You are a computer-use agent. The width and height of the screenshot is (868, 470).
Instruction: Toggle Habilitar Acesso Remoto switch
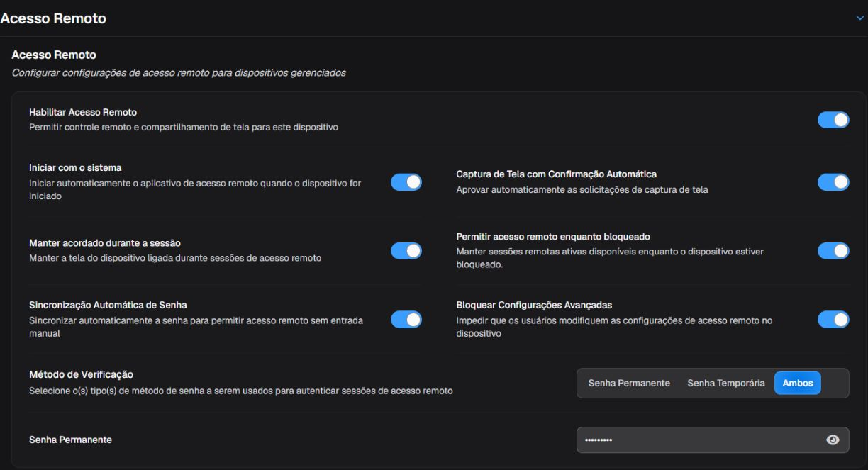833,120
